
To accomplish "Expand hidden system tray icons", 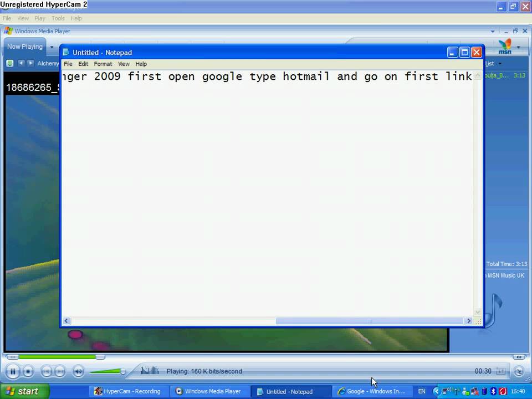I will click(436, 392).
